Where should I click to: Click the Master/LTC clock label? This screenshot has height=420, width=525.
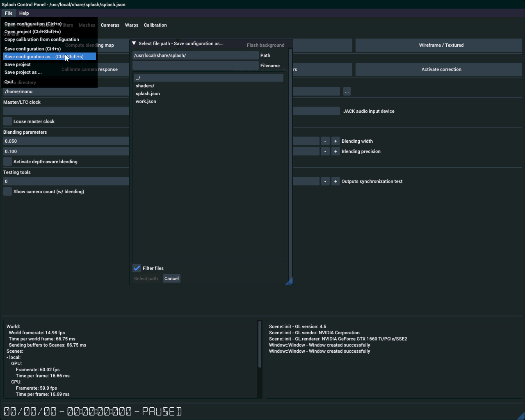pyautogui.click(x=22, y=102)
